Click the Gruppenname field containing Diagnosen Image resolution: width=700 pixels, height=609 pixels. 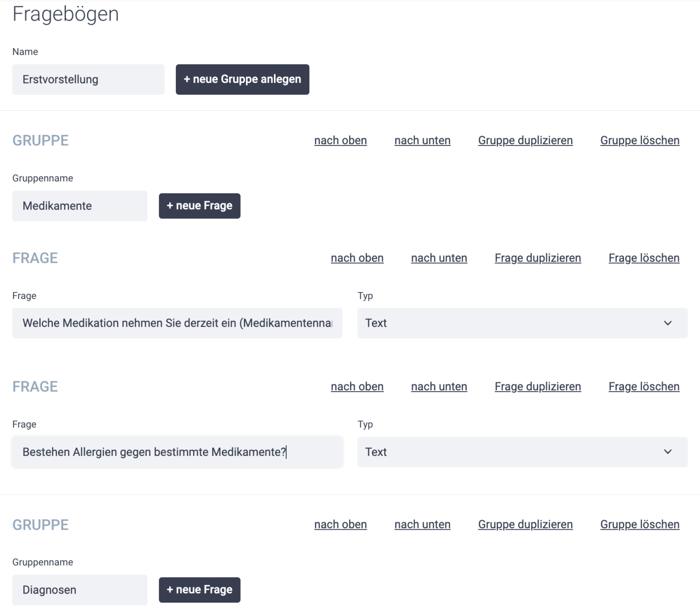click(79, 589)
